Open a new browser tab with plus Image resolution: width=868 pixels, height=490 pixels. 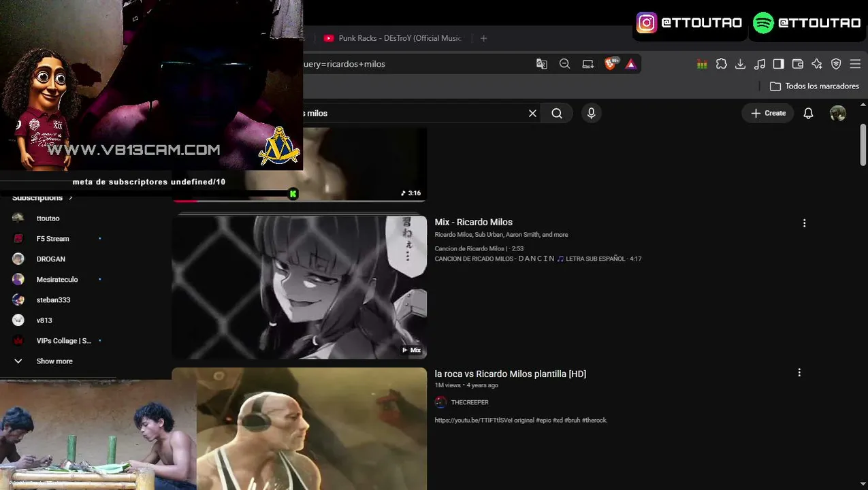[483, 38]
